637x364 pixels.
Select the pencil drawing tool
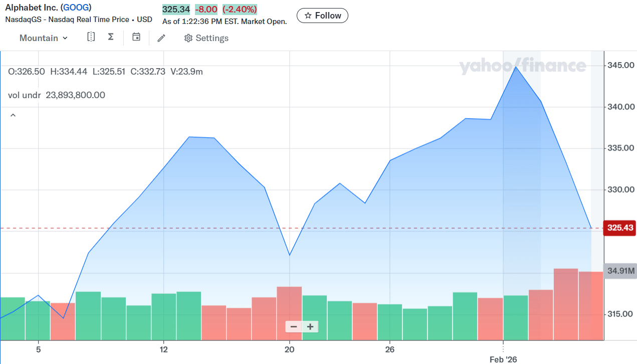pyautogui.click(x=161, y=38)
